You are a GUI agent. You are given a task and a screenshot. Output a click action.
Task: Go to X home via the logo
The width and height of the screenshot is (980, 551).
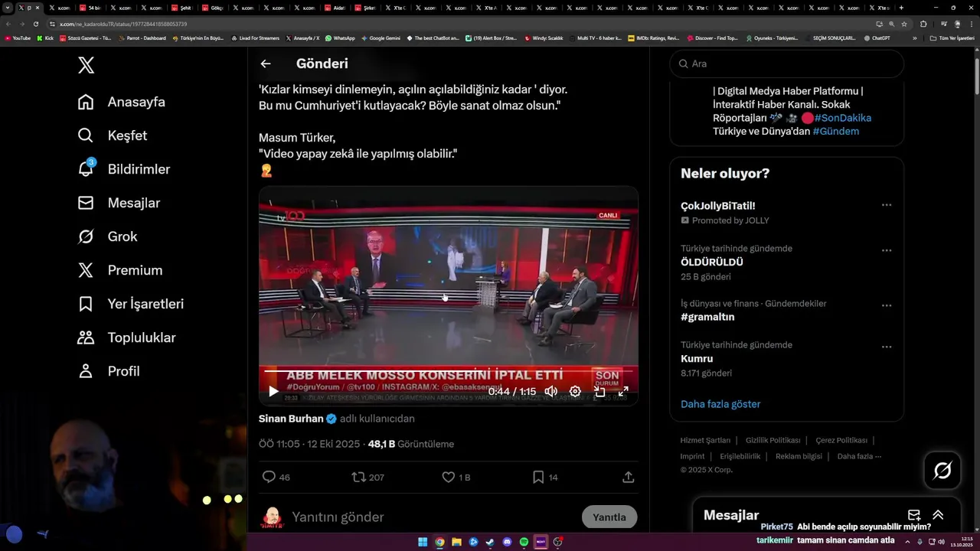(x=87, y=65)
